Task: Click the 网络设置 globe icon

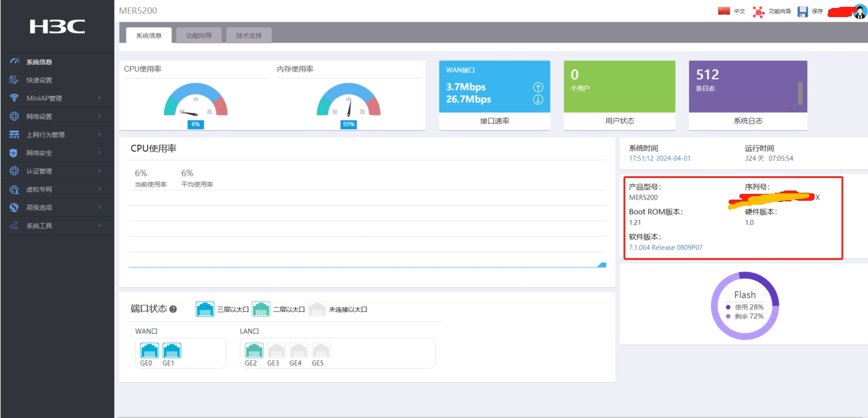Action: point(15,117)
